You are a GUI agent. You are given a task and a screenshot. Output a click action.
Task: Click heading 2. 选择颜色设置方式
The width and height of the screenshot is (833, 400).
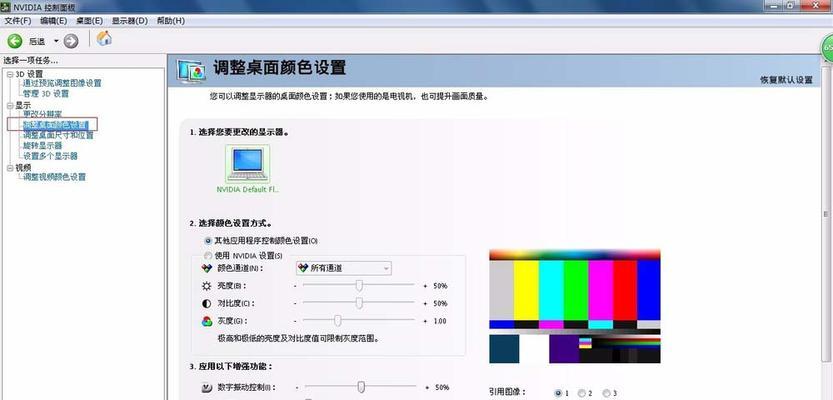tap(231, 224)
